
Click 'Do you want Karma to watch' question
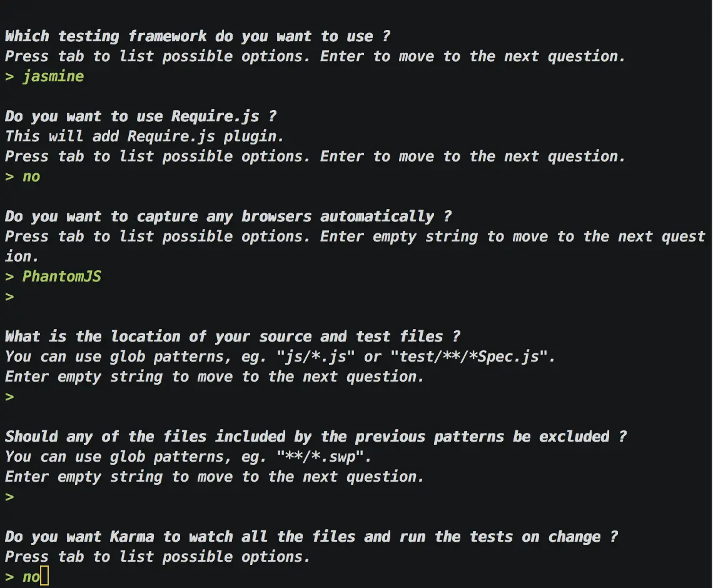pyautogui.click(x=311, y=537)
